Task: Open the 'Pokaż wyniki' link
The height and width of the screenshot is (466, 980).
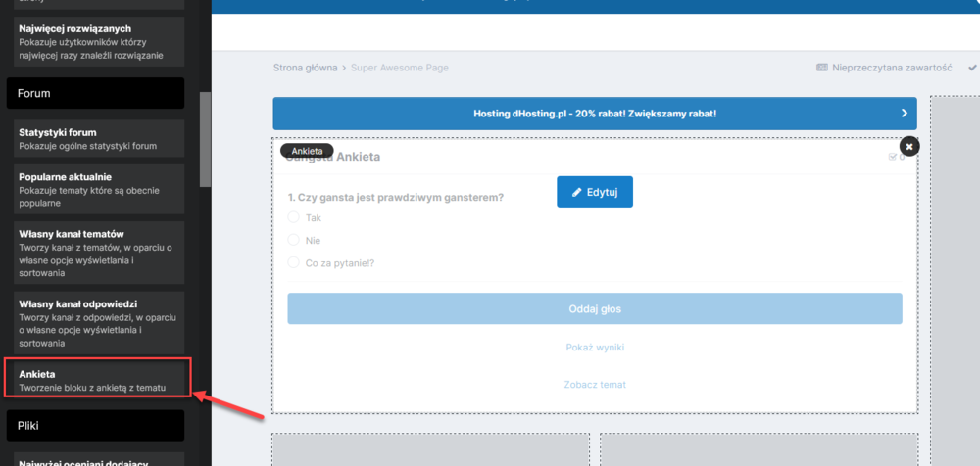Action: [x=594, y=348]
